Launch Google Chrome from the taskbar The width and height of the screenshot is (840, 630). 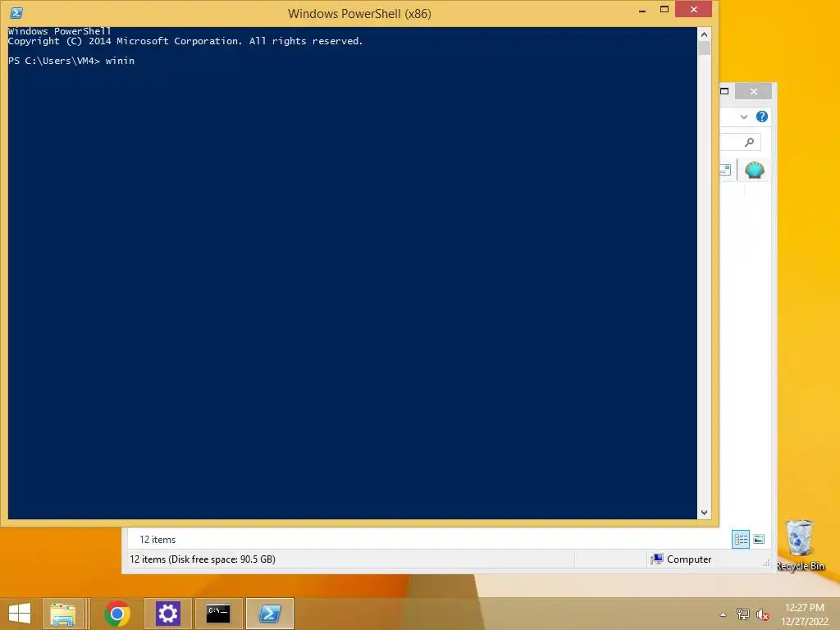point(117,614)
